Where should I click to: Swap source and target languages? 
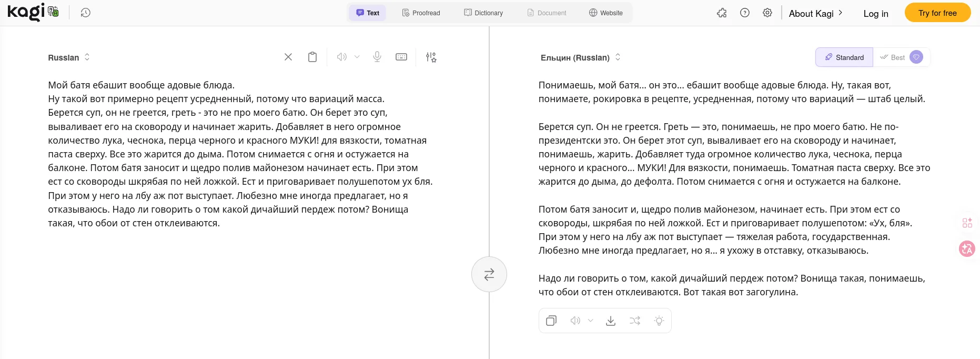pos(489,274)
